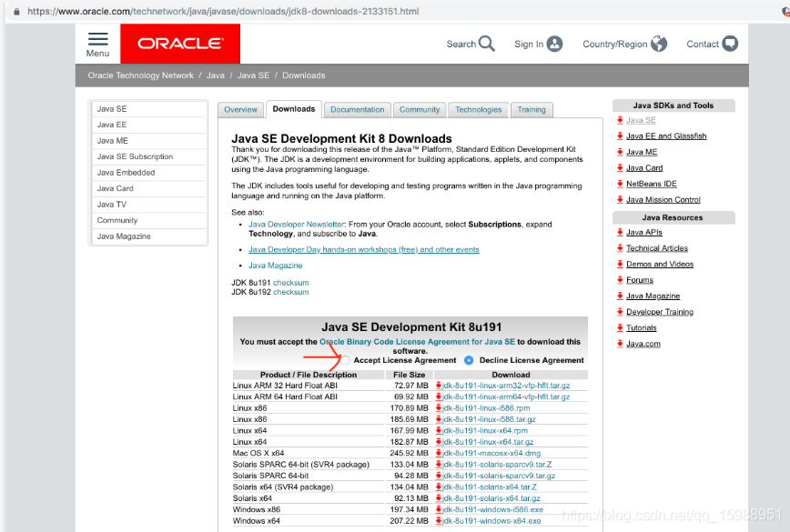This screenshot has height=532, width=790.
Task: Click download arrow icon beside Developer Training
Action: pos(620,312)
